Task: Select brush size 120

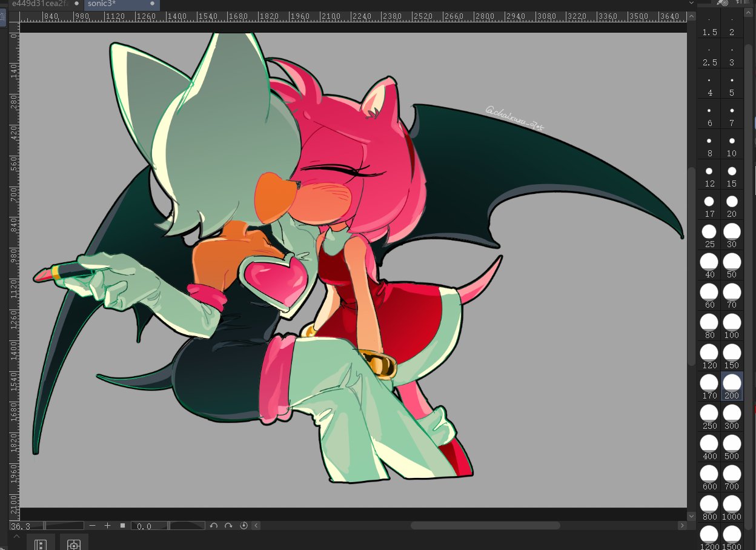Action: point(709,356)
